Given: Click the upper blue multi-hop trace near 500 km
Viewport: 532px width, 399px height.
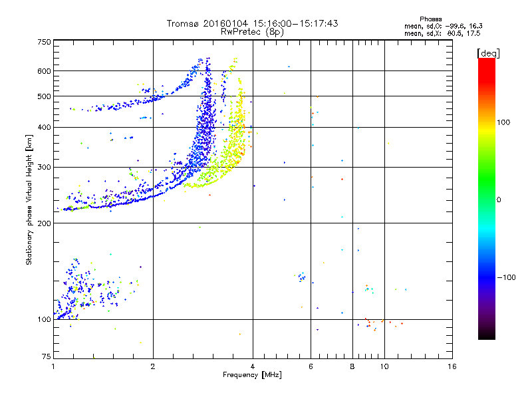Looking at the screenshot, I should [x=136, y=102].
